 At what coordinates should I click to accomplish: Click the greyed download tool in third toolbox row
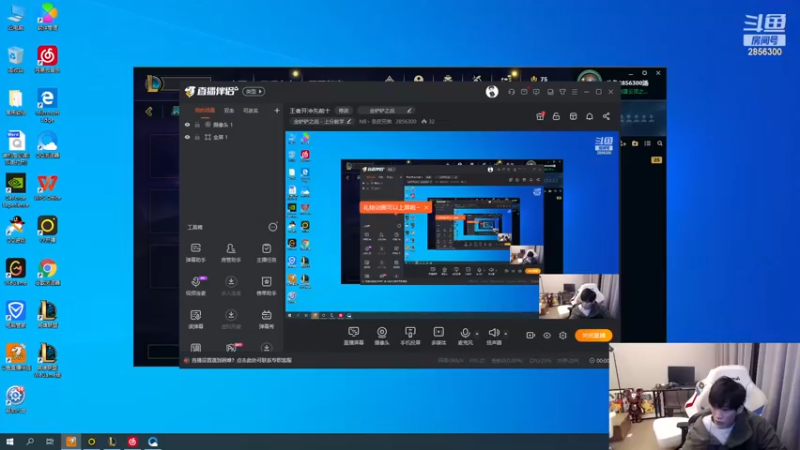click(231, 319)
